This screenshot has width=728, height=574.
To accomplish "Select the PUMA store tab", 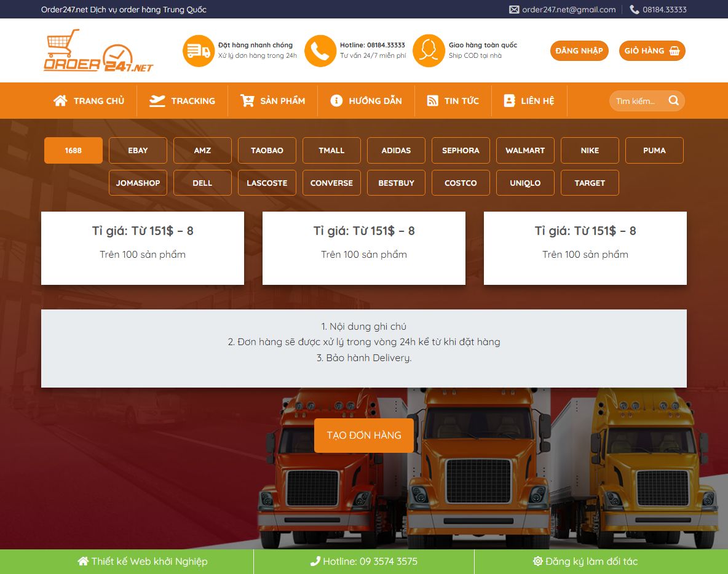I will [x=654, y=151].
